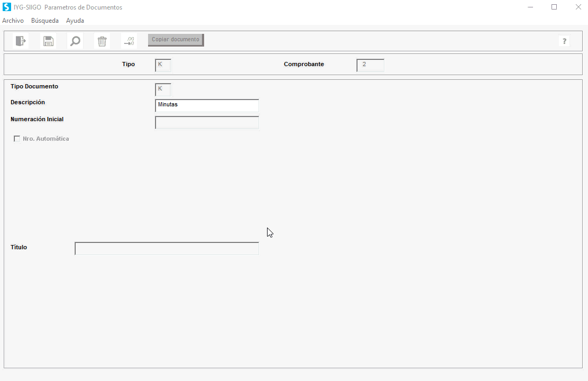Minimize the IYG-SIIGO window
The image size is (588, 381).
[530, 7]
